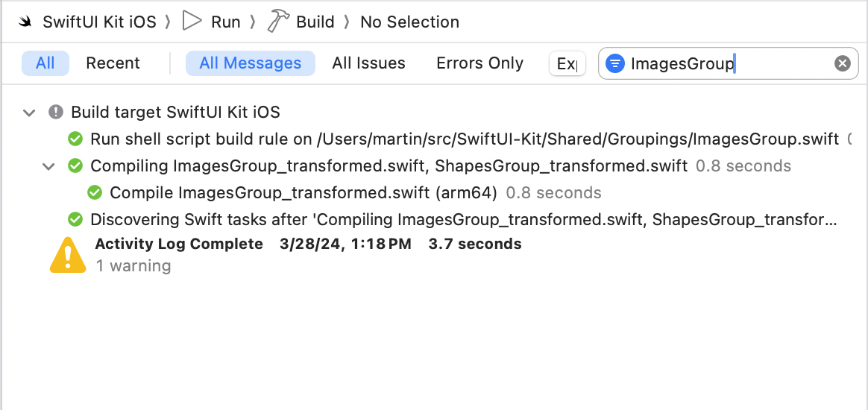Click the gray exclamation icon beside Build target
Image resolution: width=868 pixels, height=410 pixels.
56,113
